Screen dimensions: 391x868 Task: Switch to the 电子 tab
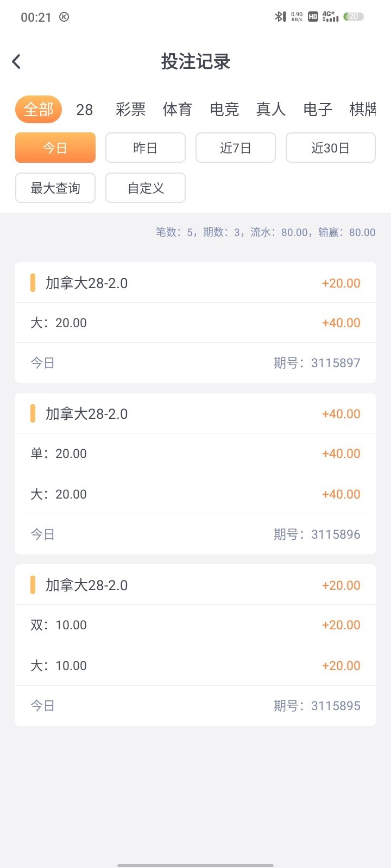[318, 110]
